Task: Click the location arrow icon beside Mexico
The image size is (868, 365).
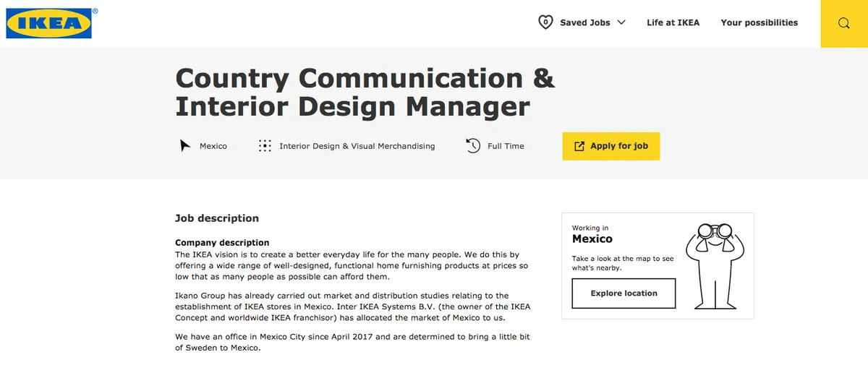Action: click(x=184, y=146)
